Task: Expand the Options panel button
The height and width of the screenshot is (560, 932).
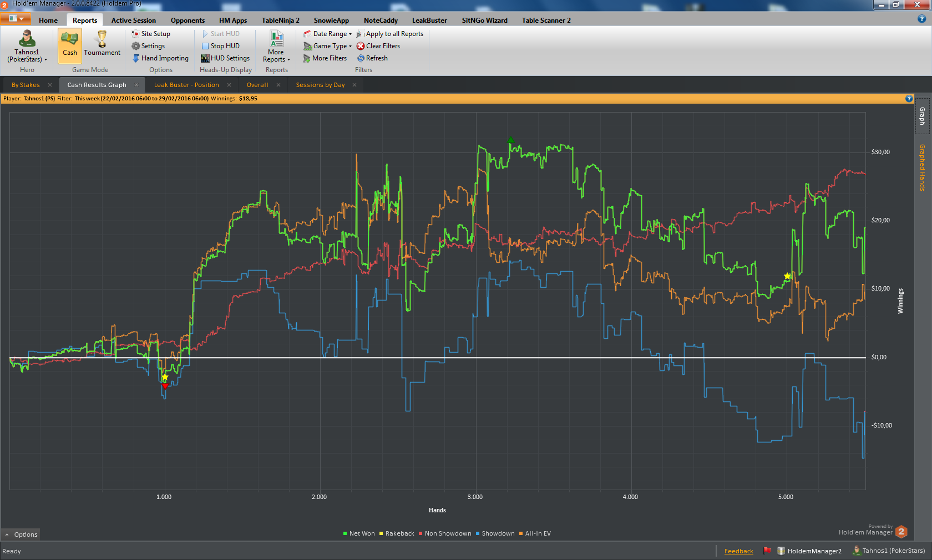Action: click(21, 534)
